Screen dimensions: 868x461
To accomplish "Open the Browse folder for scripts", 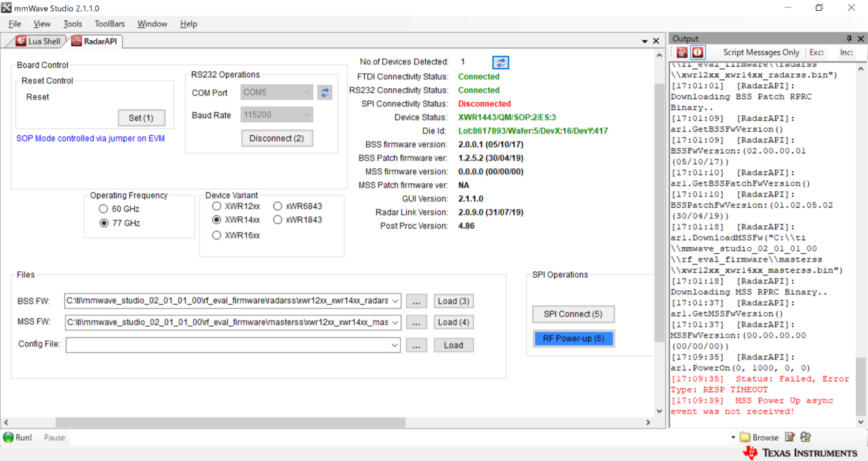I will coord(759,437).
